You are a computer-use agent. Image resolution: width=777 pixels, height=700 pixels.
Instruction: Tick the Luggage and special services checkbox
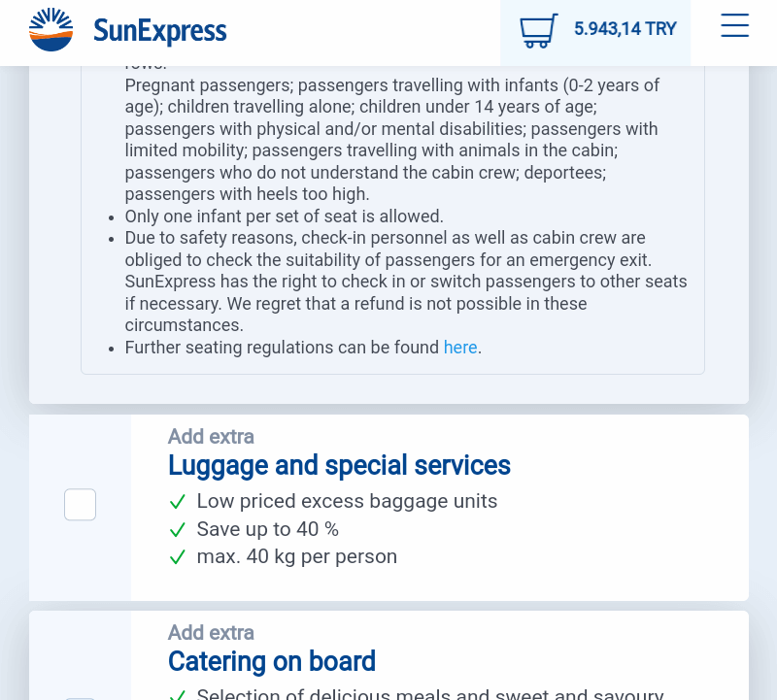coord(80,504)
